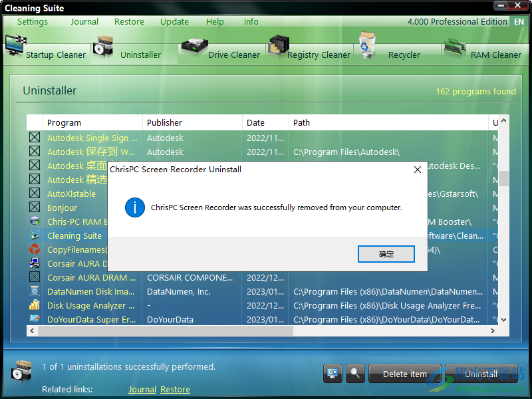
Task: Click crossed box icon for Corsair AURA DRAM row
Action: point(35,277)
